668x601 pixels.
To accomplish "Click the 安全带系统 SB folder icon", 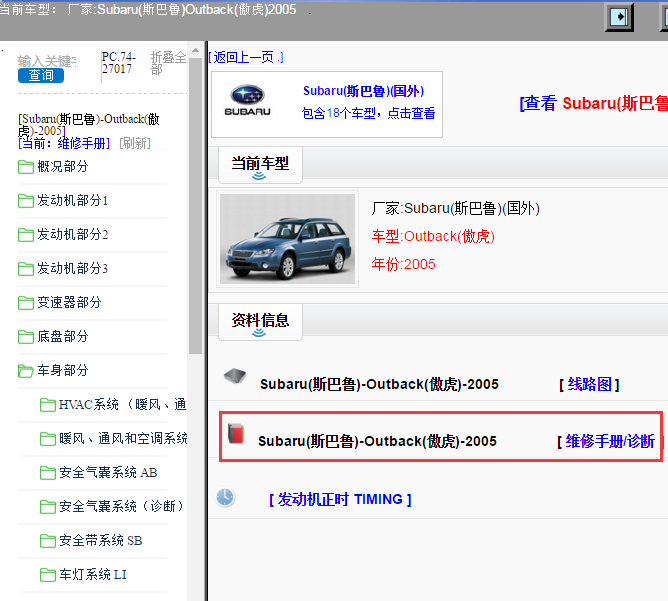I will pyautogui.click(x=47, y=541).
